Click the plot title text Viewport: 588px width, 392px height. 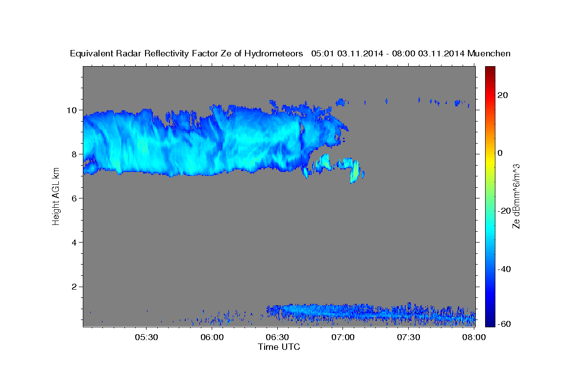[291, 53]
